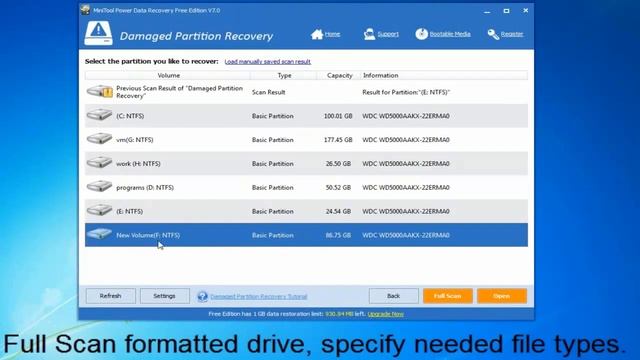This screenshot has width=640, height=360.
Task: Minimize the MiniTool window
Action: pos(487,11)
